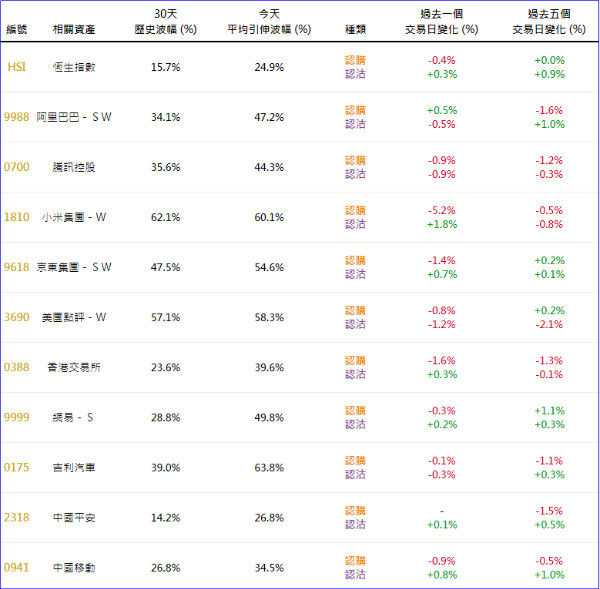Click the 阿里巴巴 - SW asset name

point(74,117)
